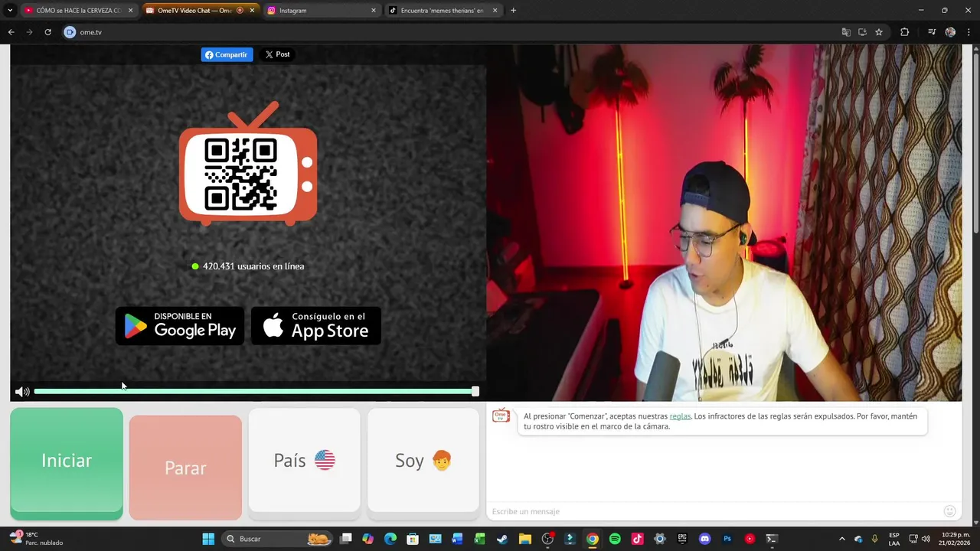This screenshot has height=551, width=980.
Task: Click the camera site info icon in address bar
Action: point(70,32)
